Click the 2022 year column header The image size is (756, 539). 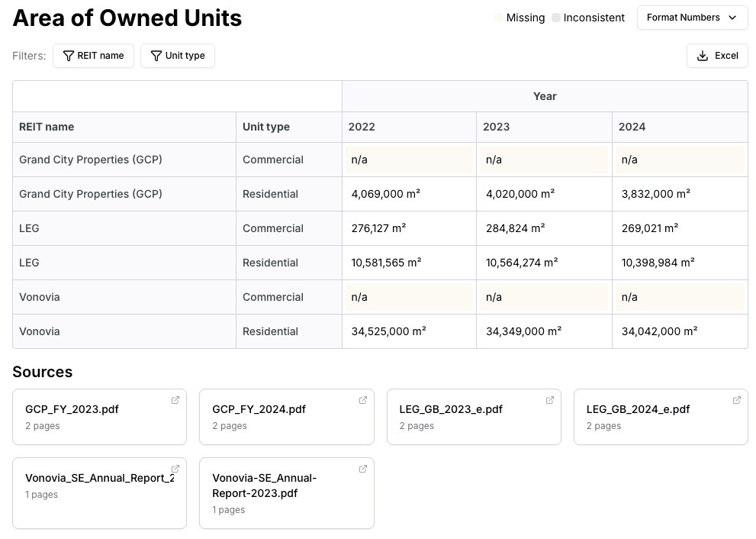coord(410,127)
